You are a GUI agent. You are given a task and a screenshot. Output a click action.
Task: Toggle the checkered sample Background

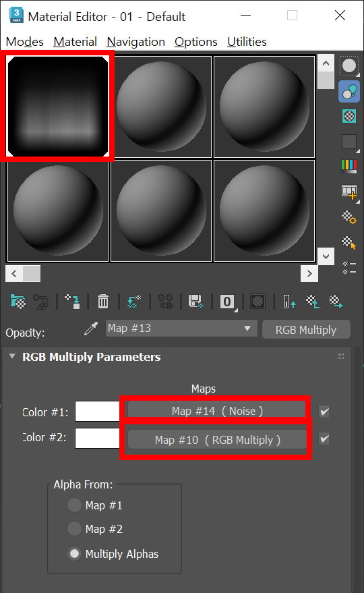[x=349, y=116]
